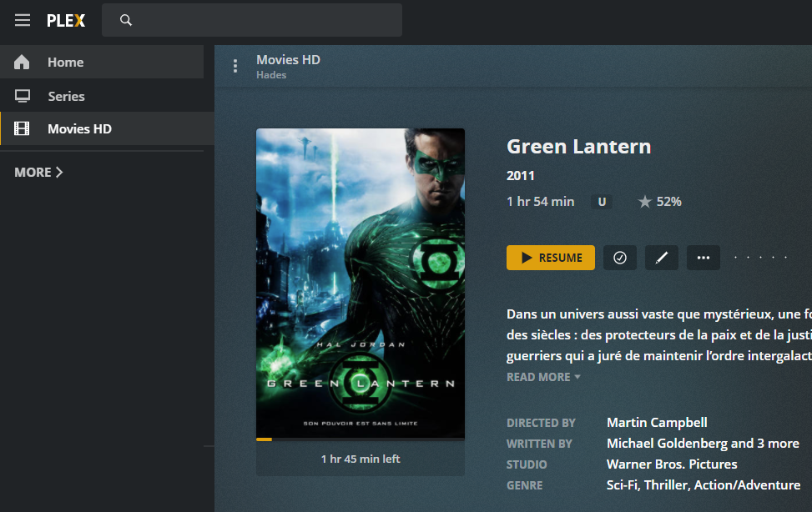This screenshot has width=812, height=512.
Task: Open the hamburger navigation menu
Action: click(23, 20)
